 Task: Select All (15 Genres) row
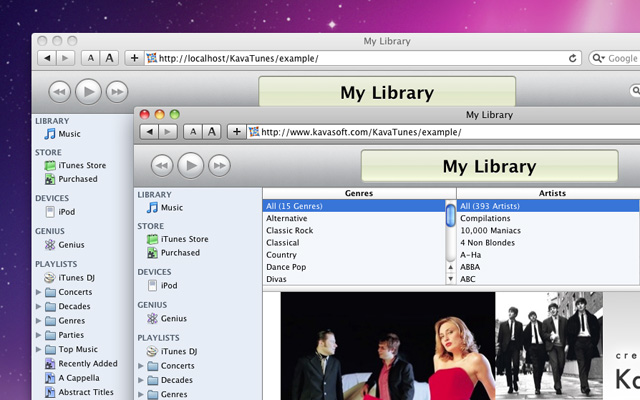354,206
